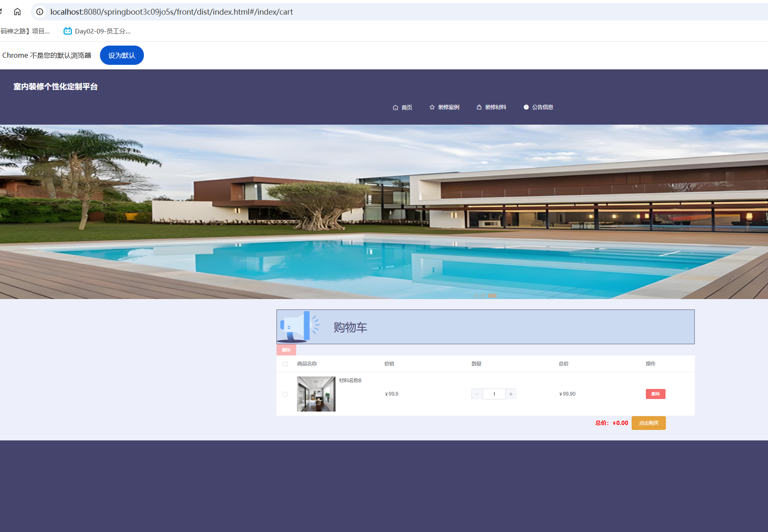Select the first carousel indicator on banner
The height and width of the screenshot is (532, 768).
click(476, 295)
